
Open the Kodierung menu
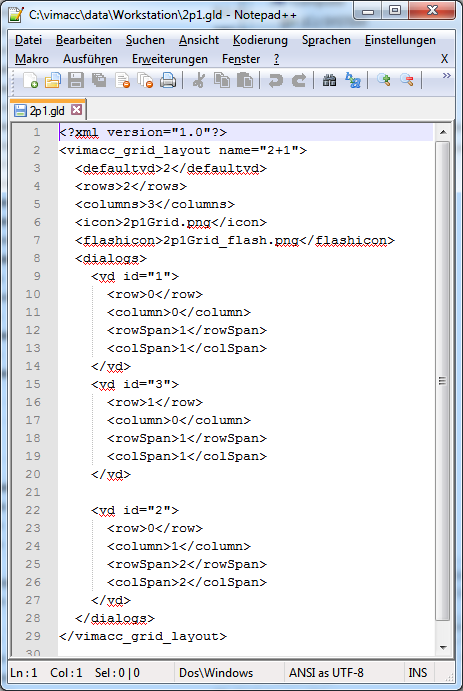pyautogui.click(x=260, y=40)
